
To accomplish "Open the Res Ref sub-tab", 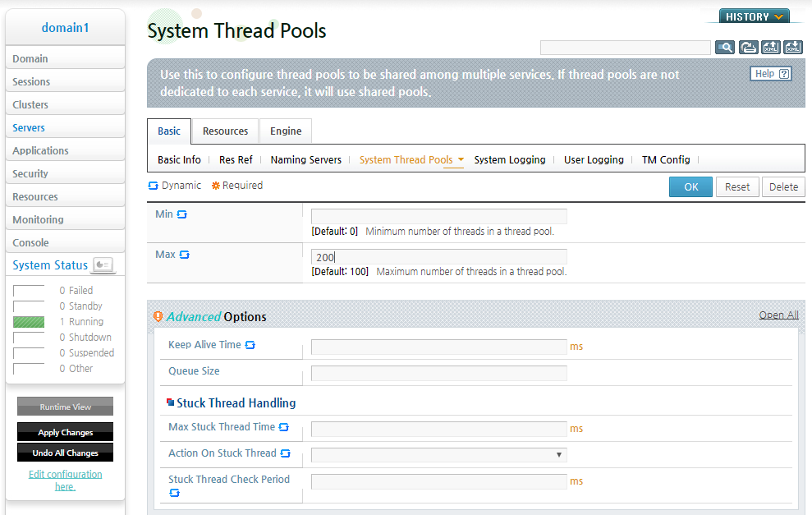I will [x=236, y=159].
